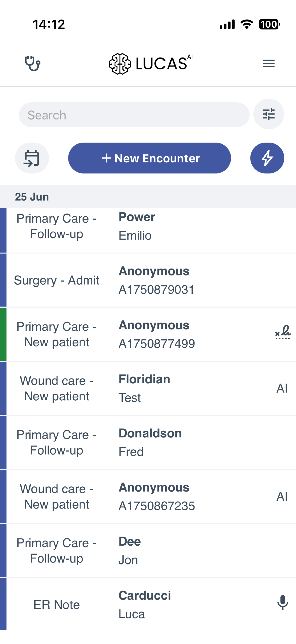The width and height of the screenshot is (296, 644).
Task: Tap the green status bar on Anonymous A1750877499
Action: 3,334
